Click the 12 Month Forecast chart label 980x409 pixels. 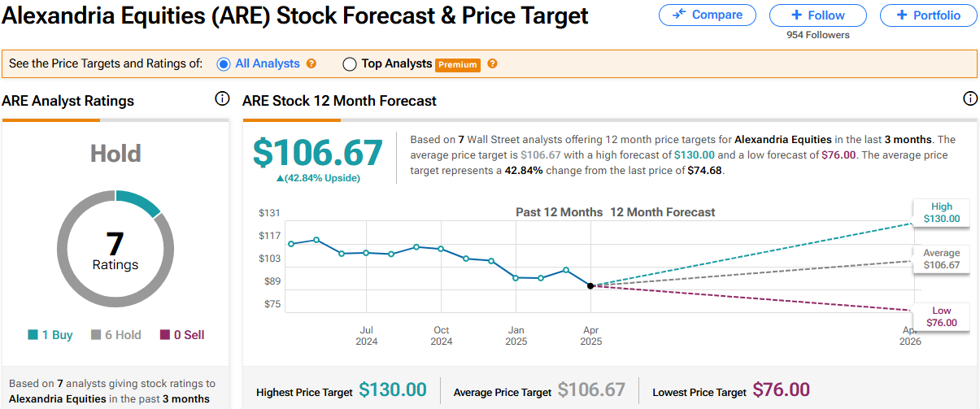click(663, 212)
